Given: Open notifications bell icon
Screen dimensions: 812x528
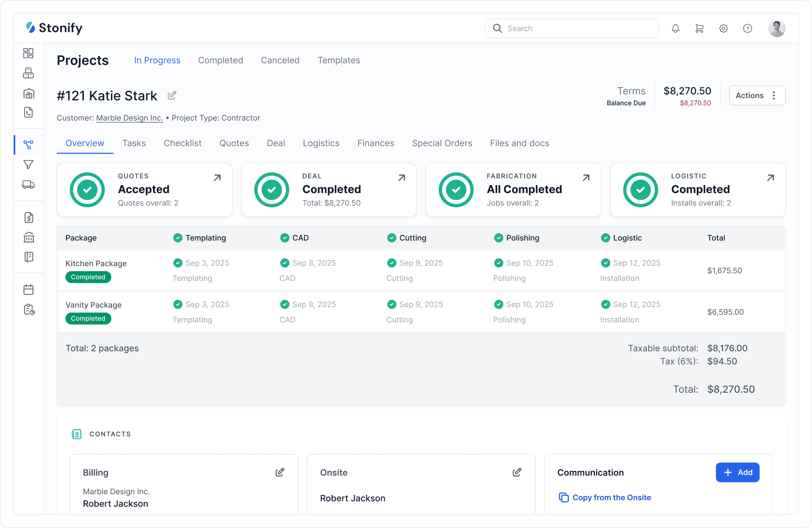Looking at the screenshot, I should [676, 28].
